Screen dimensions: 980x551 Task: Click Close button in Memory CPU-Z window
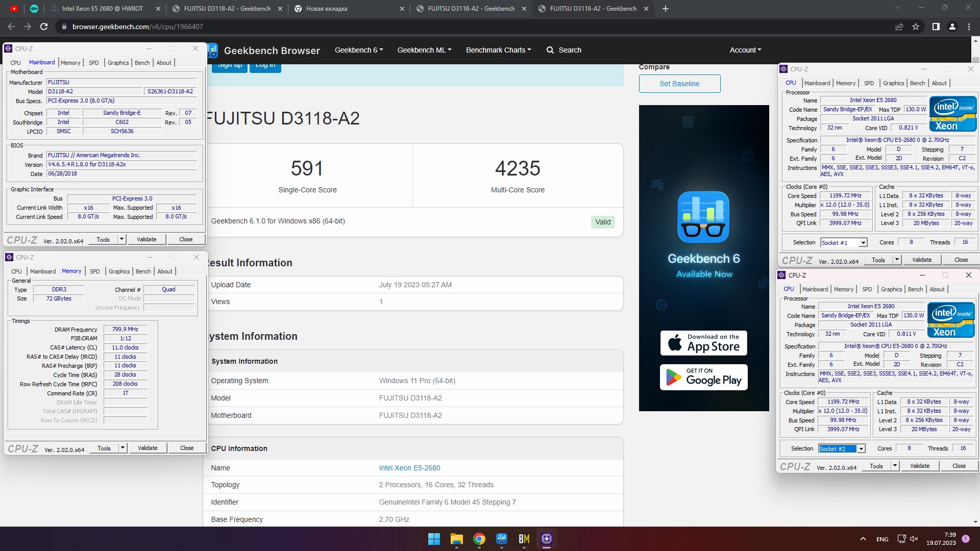187,448
